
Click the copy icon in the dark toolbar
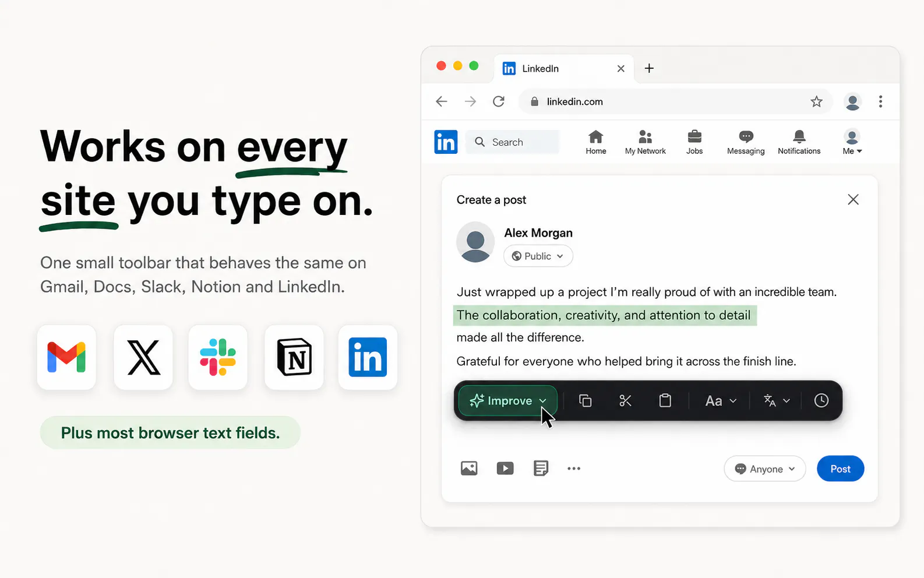585,401
